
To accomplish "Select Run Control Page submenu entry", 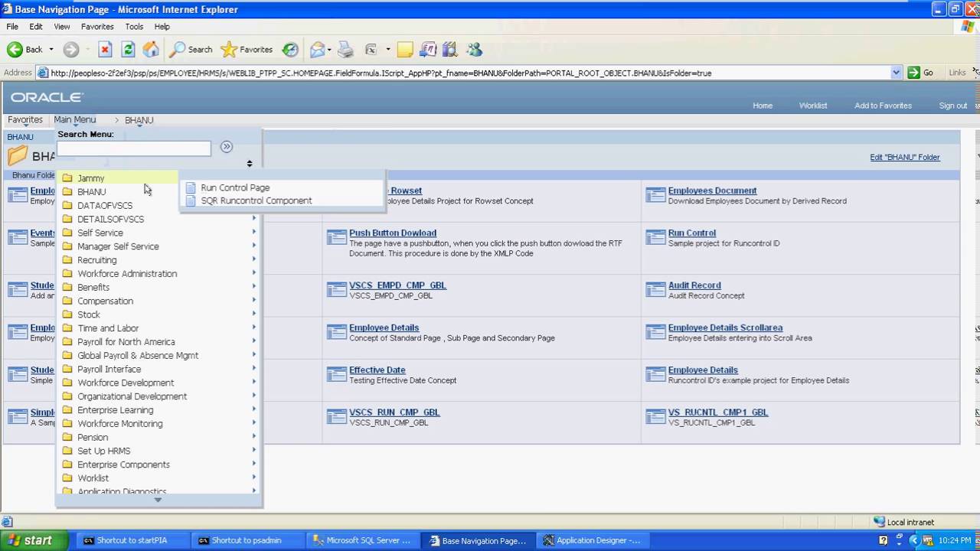I will (x=235, y=187).
